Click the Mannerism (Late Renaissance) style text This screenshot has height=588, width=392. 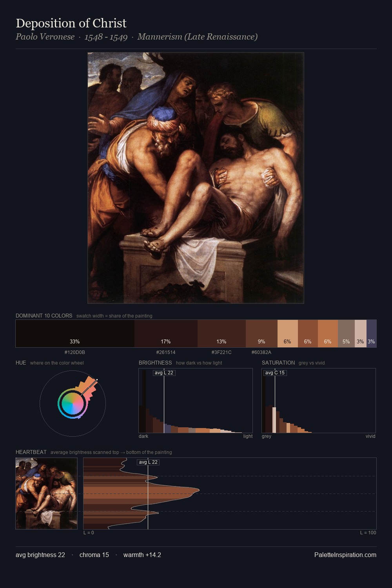coord(197,37)
